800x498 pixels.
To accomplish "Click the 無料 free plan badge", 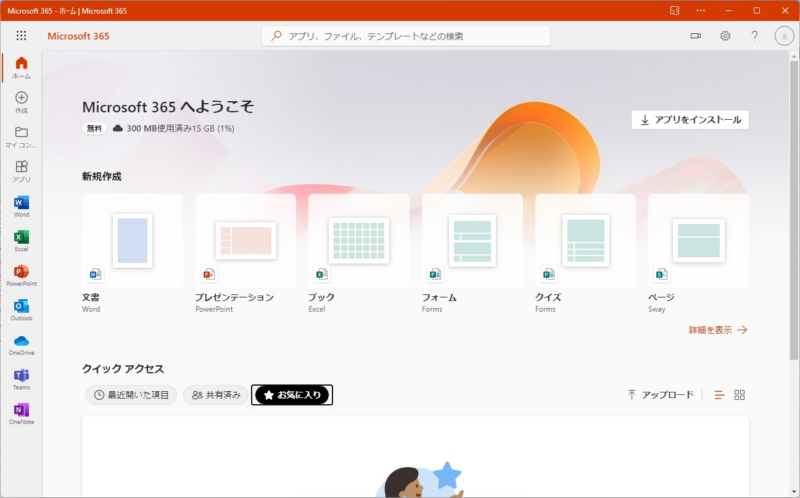I will (x=94, y=129).
